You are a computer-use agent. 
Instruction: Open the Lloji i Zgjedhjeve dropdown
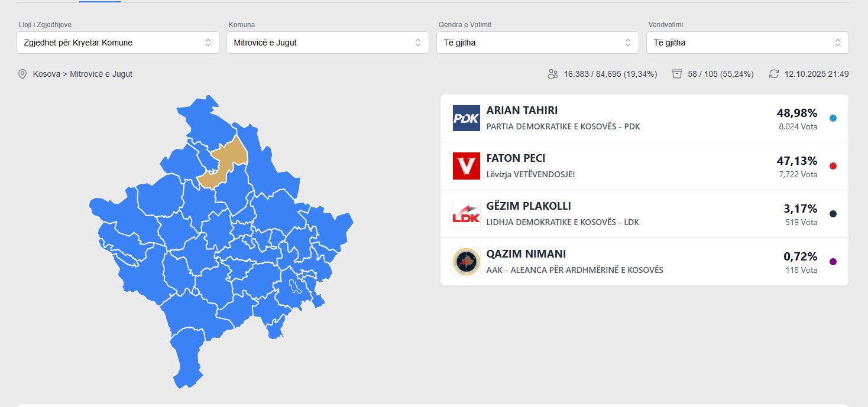pyautogui.click(x=118, y=43)
